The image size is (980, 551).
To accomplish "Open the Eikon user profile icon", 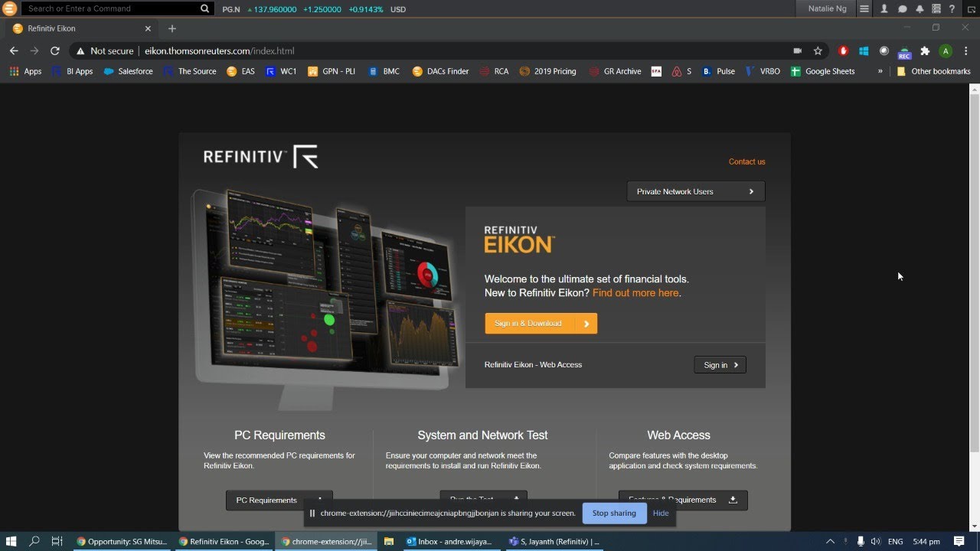I will [x=884, y=8].
